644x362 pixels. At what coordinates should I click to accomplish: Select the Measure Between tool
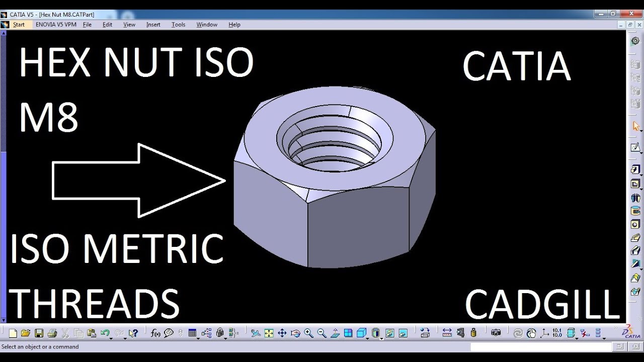(x=447, y=333)
